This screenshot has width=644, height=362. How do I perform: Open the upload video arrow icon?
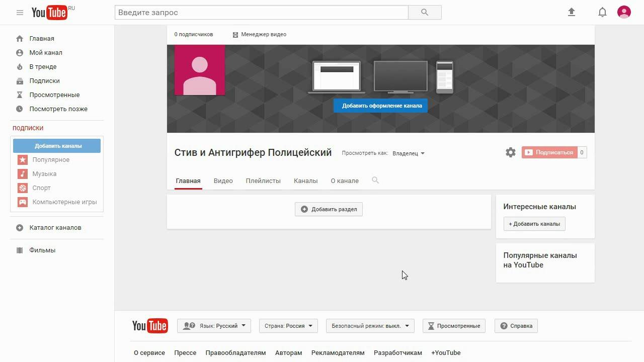pos(572,12)
